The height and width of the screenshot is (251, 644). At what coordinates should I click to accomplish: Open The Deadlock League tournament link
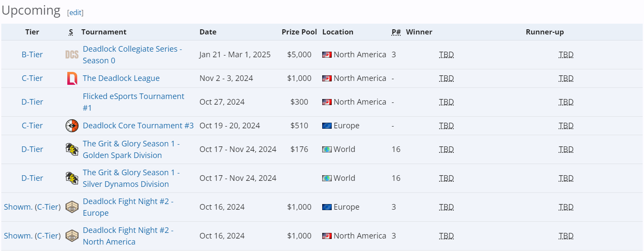(x=121, y=78)
